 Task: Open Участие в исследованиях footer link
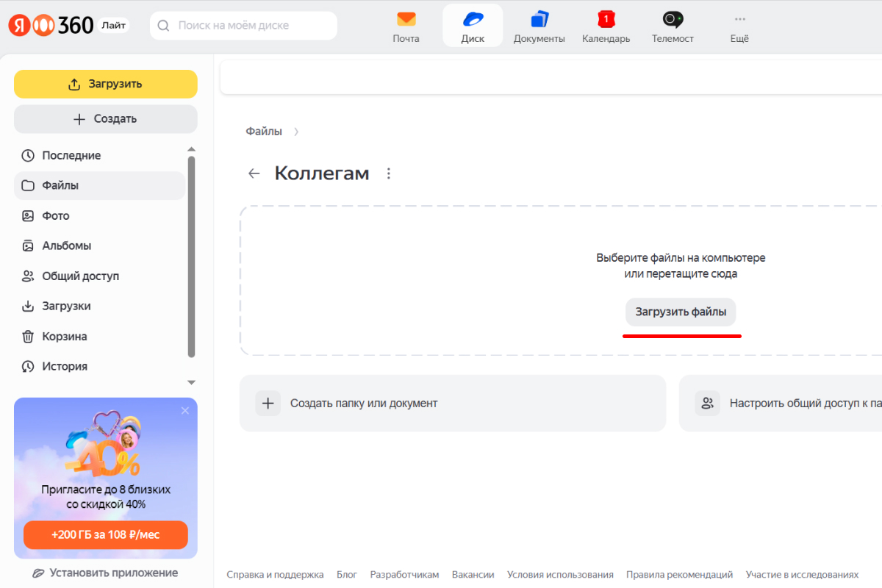point(802,575)
